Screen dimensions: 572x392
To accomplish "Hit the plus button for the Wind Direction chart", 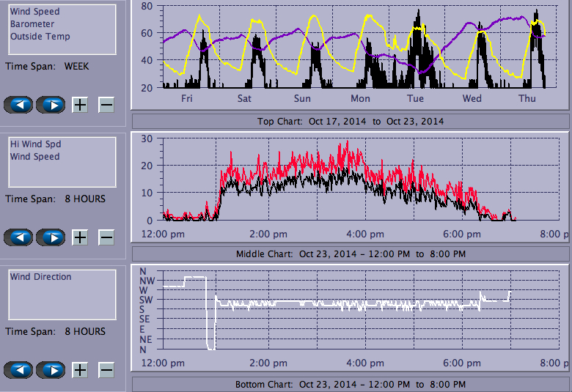I will click(80, 370).
